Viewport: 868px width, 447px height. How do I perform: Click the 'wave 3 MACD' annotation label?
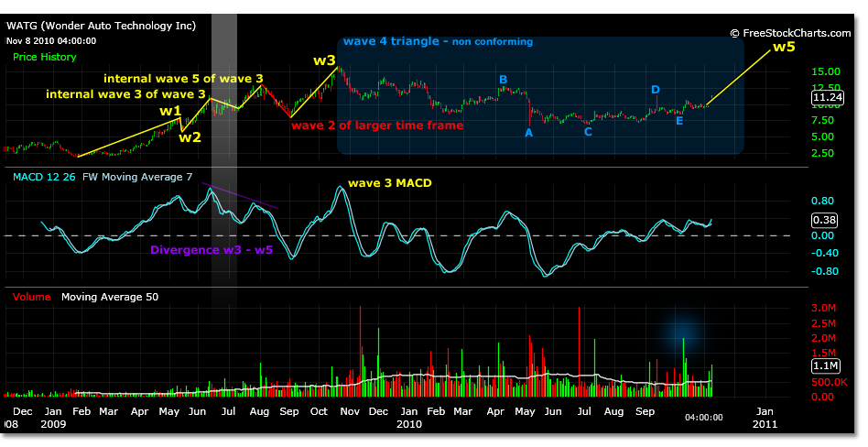(389, 183)
